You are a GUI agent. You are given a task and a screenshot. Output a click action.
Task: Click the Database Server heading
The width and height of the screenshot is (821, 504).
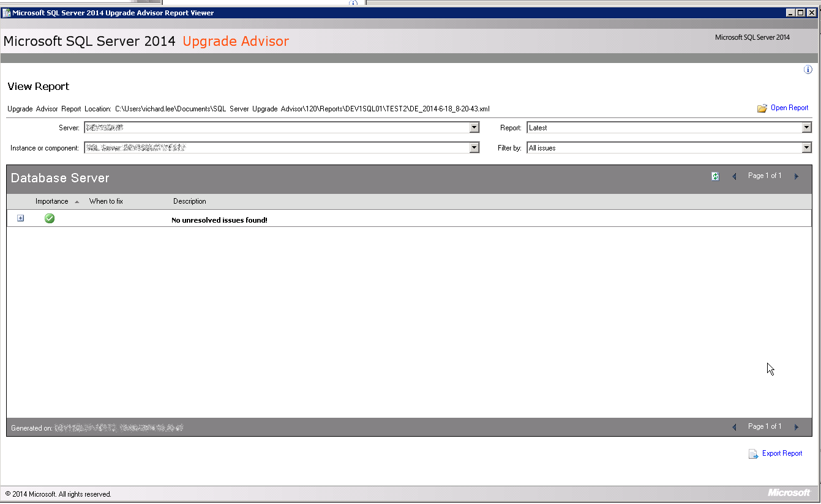click(x=60, y=178)
